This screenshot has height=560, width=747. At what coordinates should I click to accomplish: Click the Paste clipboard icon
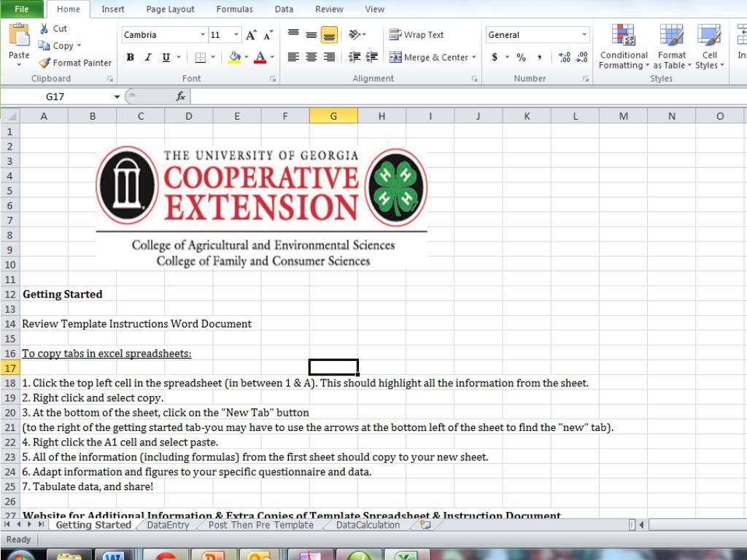19,36
